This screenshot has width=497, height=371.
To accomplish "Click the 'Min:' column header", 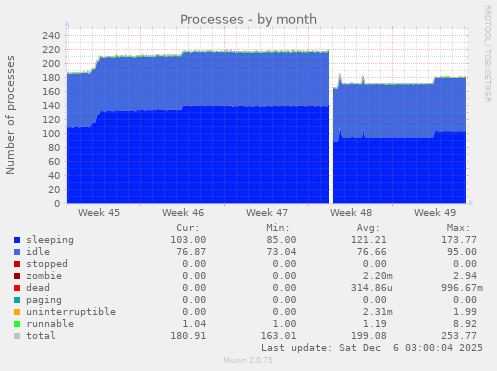I will pyautogui.click(x=278, y=228).
